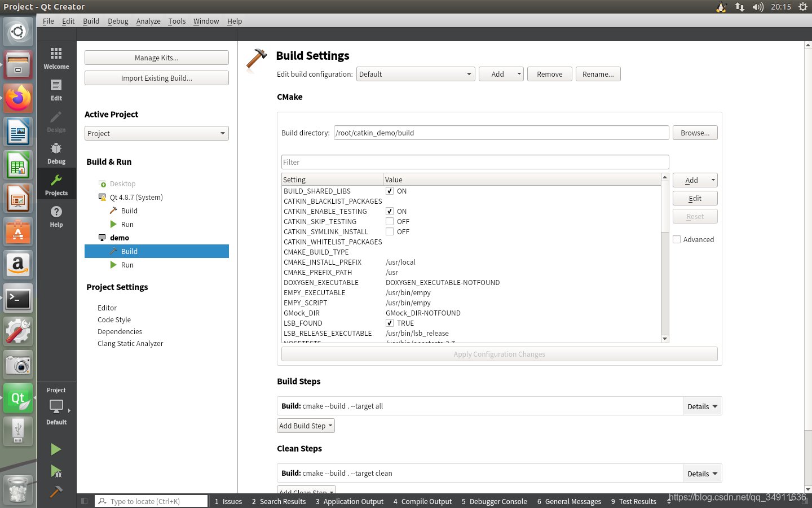Toggle CATKIN_ENABLE_TESTING checkbox
The image size is (812, 508).
tap(390, 211)
